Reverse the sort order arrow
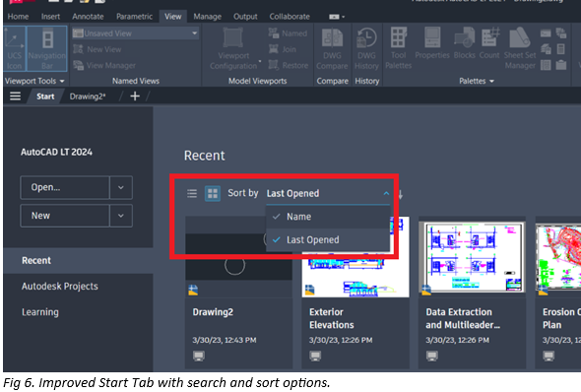The height and width of the screenshot is (392, 581). point(401,194)
